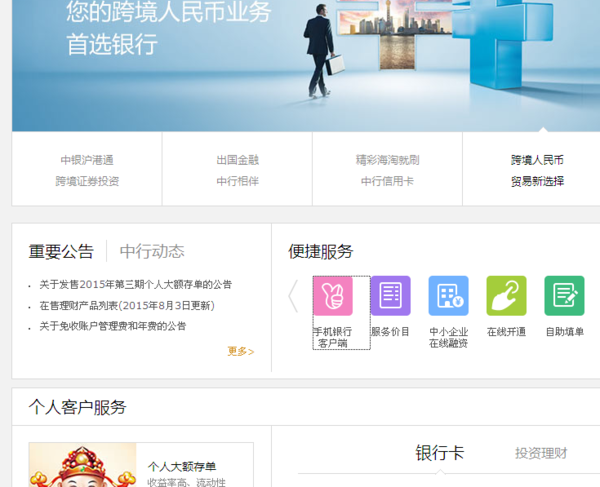Click the 个人大额存单 title text
Image resolution: width=600 pixels, height=487 pixels.
pyautogui.click(x=182, y=467)
